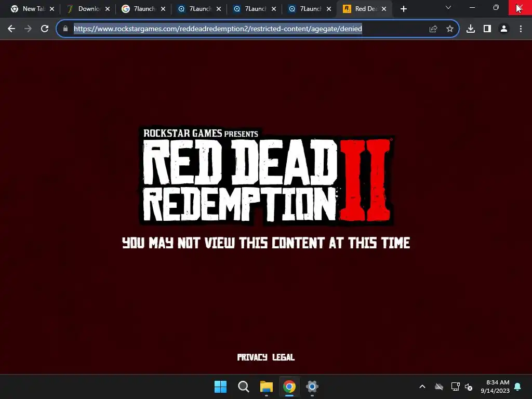View site security lock info
Screen dimensions: 532x399
tap(65, 29)
